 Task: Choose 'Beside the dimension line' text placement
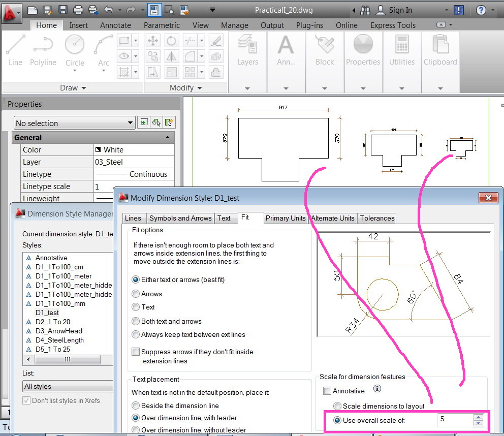pos(136,406)
